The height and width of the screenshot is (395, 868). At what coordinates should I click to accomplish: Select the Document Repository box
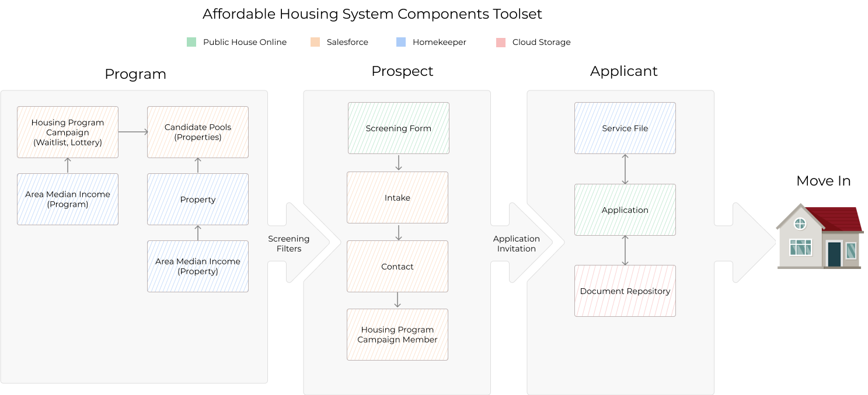click(x=625, y=291)
